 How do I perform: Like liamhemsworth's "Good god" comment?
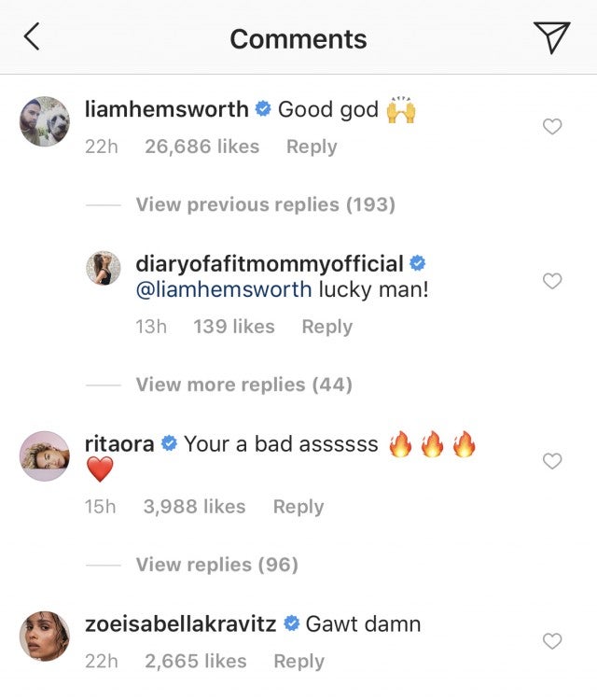coord(552,127)
